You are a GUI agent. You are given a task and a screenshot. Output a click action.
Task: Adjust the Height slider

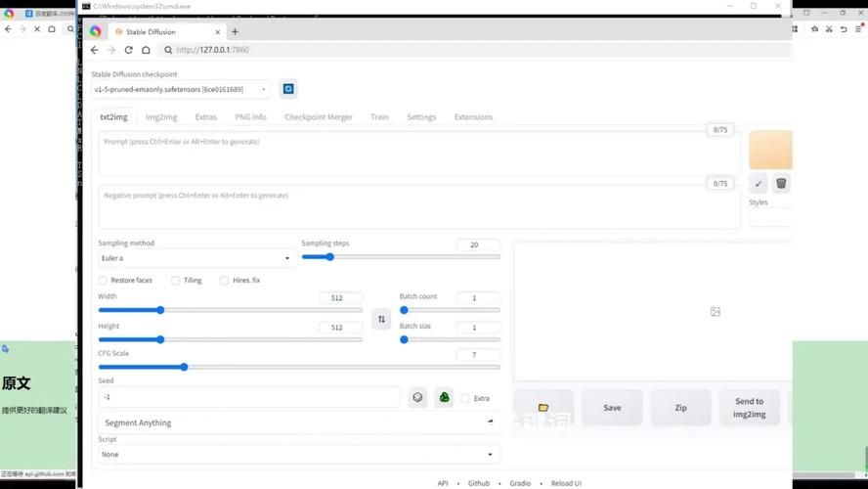pos(231,339)
